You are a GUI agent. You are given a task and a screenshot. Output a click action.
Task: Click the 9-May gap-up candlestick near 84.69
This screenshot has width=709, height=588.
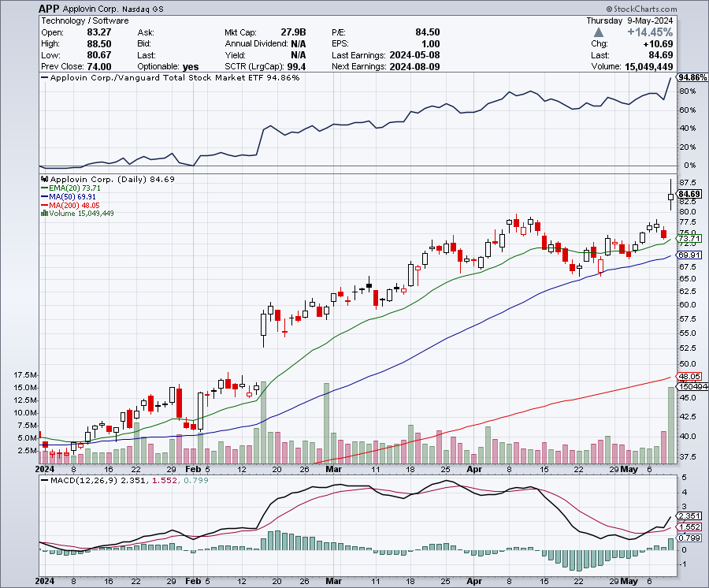pos(670,196)
